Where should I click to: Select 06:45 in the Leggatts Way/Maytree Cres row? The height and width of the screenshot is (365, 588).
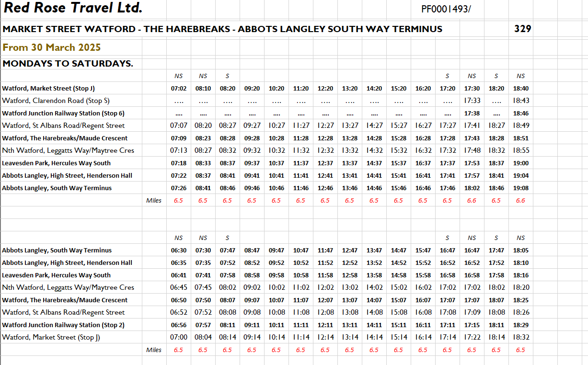click(x=178, y=287)
